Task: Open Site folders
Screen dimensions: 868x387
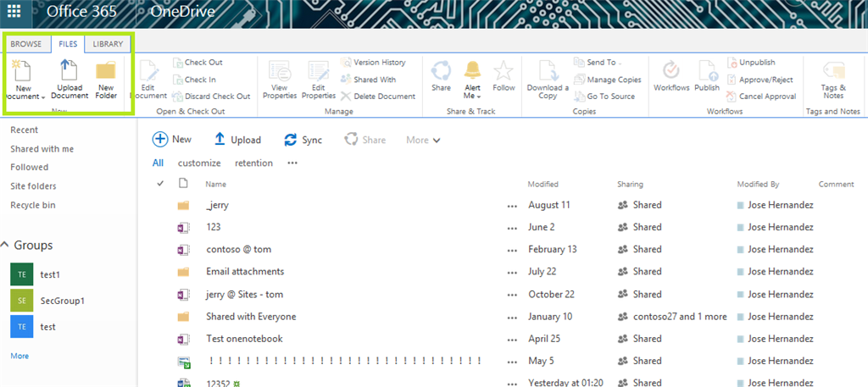Action: coord(33,186)
